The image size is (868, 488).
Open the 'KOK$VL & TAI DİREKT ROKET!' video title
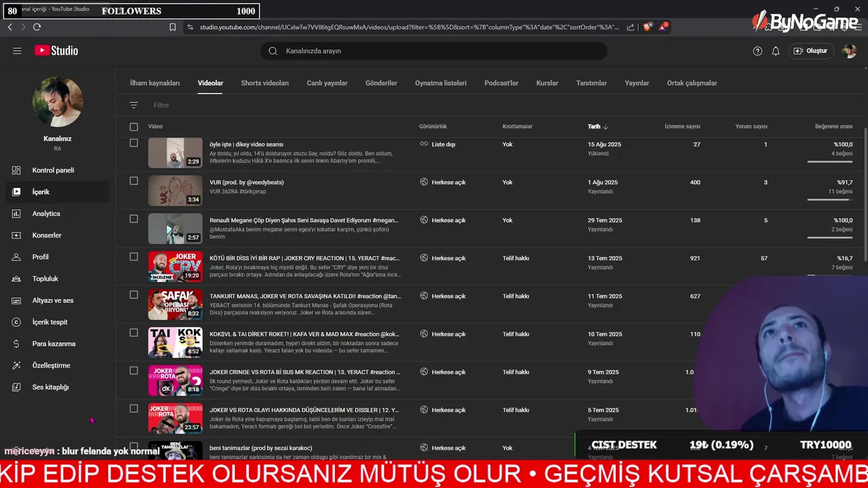[x=304, y=334]
